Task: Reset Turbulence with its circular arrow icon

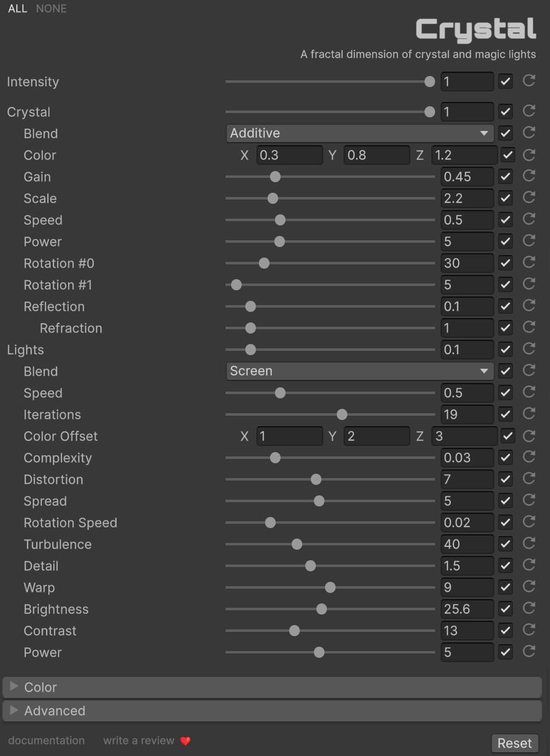Action: (529, 544)
